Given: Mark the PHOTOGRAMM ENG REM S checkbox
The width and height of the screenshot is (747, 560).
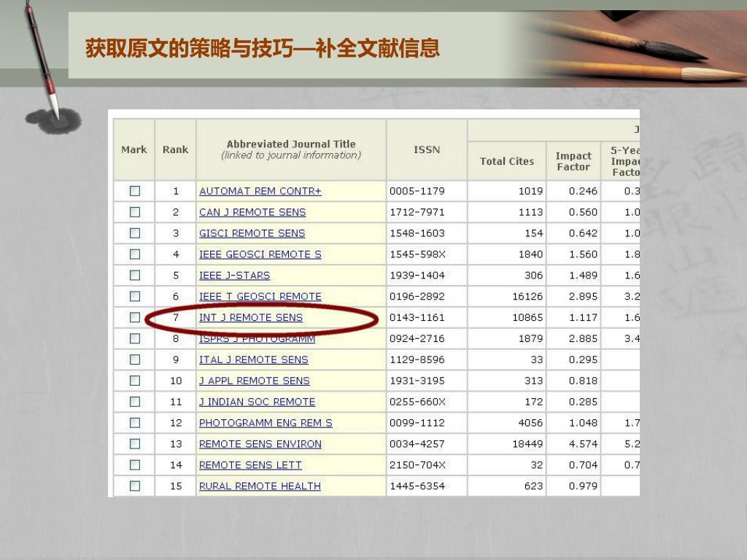Looking at the screenshot, I should pyautogui.click(x=135, y=422).
